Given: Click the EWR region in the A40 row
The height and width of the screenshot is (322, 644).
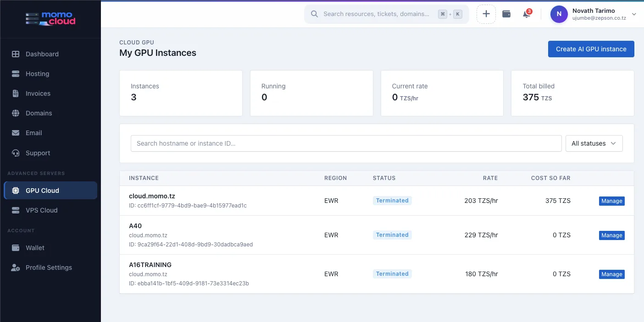Looking at the screenshot, I should click(331, 235).
